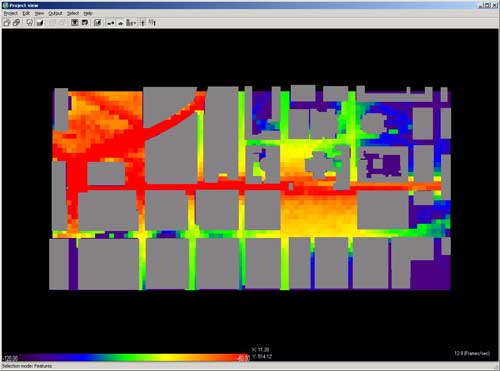
Task: Close the Project view window
Action: click(494, 5)
